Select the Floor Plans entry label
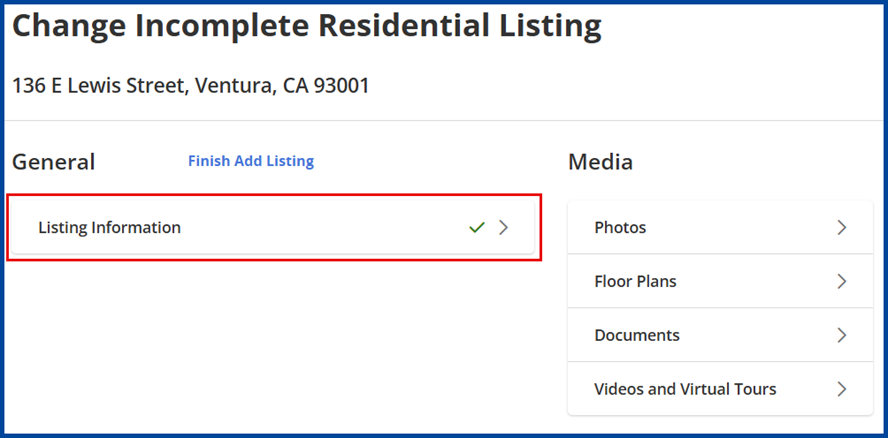The width and height of the screenshot is (888, 438). tap(635, 282)
